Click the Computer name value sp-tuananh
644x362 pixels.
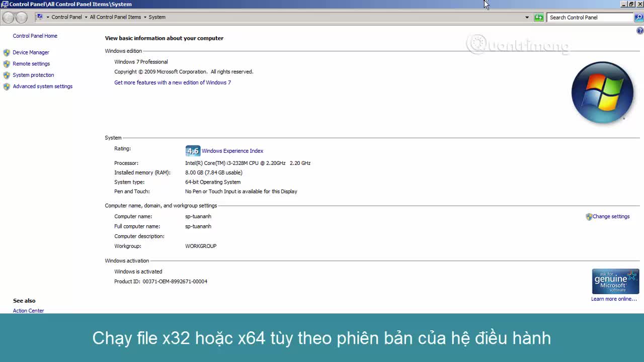click(198, 217)
